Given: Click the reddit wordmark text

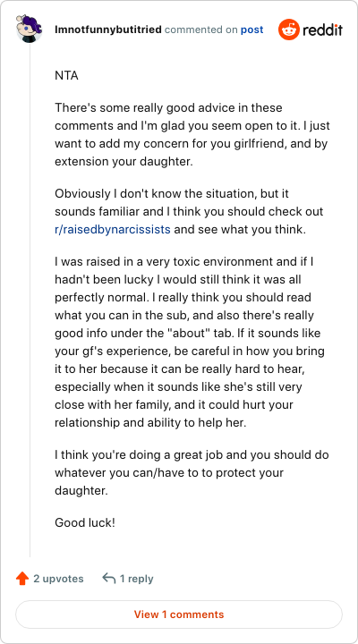Looking at the screenshot, I should pyautogui.click(x=323, y=30).
